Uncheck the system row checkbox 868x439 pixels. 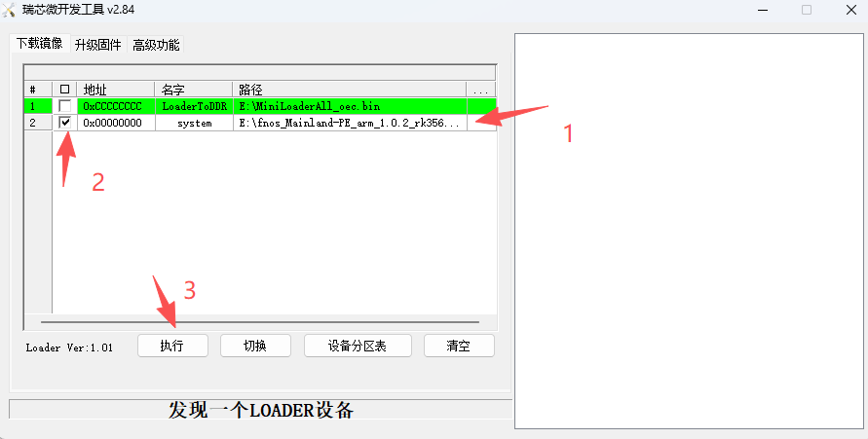coord(64,123)
